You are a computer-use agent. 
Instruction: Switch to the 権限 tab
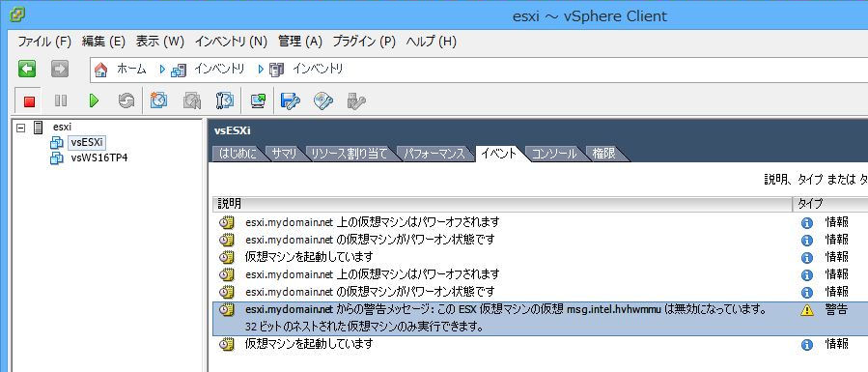tap(604, 154)
